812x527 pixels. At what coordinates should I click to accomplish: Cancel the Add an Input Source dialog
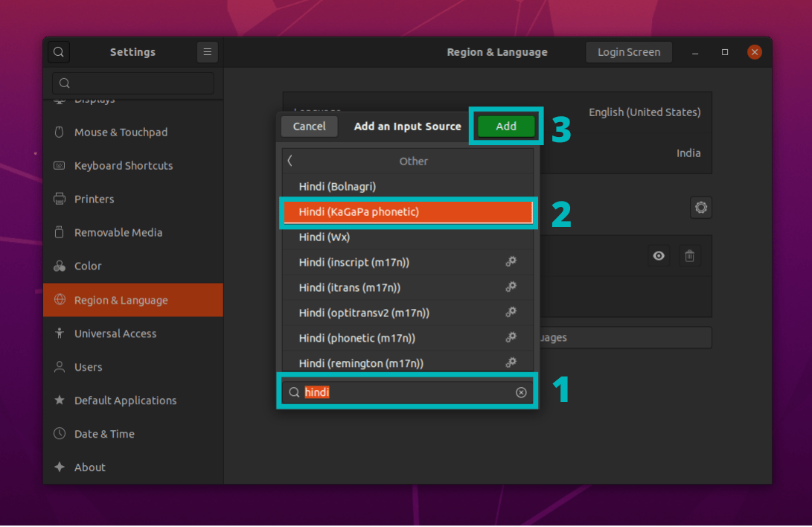click(x=309, y=127)
